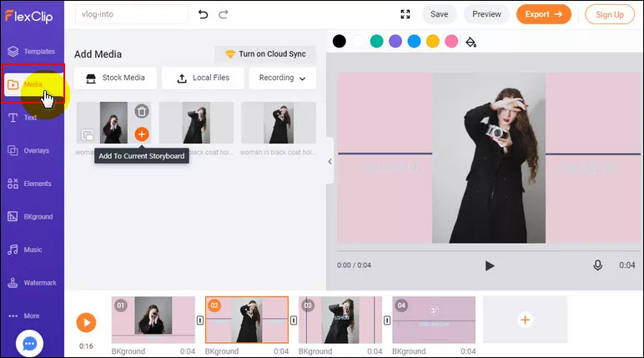
Task: Click the redo arrow
Action: pos(223,14)
